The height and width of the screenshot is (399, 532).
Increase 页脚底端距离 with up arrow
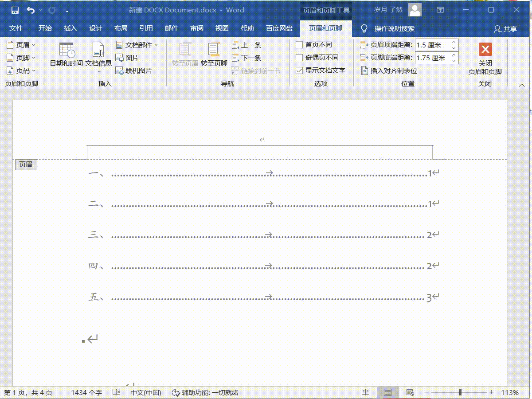(x=454, y=55)
